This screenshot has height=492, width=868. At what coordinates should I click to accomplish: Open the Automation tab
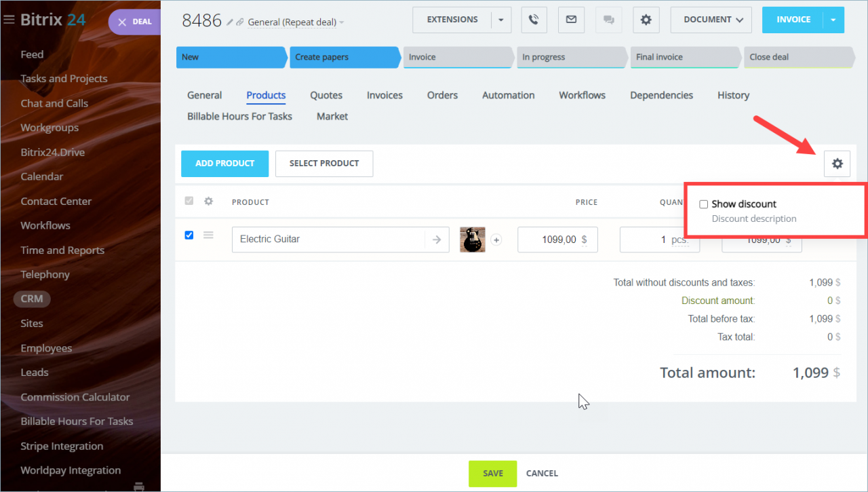[x=509, y=95]
